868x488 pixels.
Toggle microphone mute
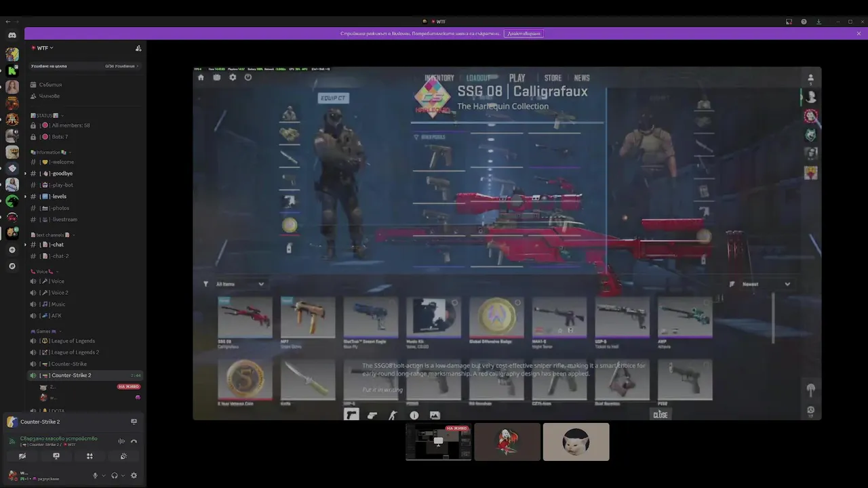(96, 476)
